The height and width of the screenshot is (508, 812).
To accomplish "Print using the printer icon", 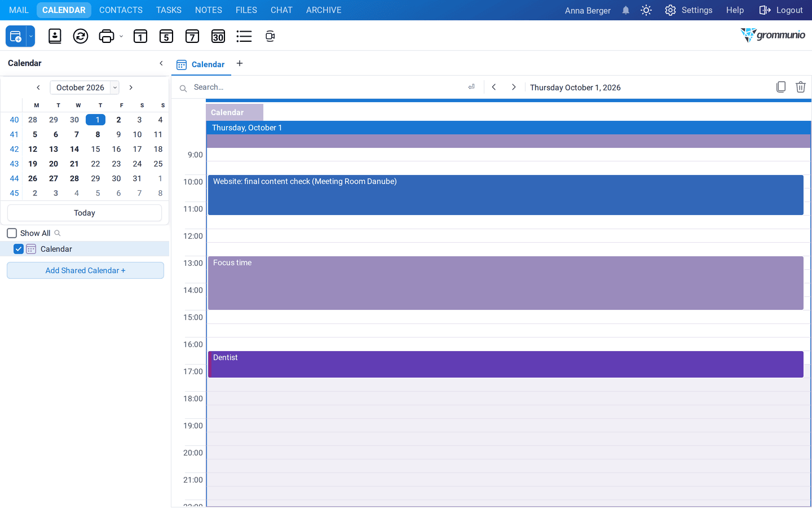I will click(x=106, y=36).
